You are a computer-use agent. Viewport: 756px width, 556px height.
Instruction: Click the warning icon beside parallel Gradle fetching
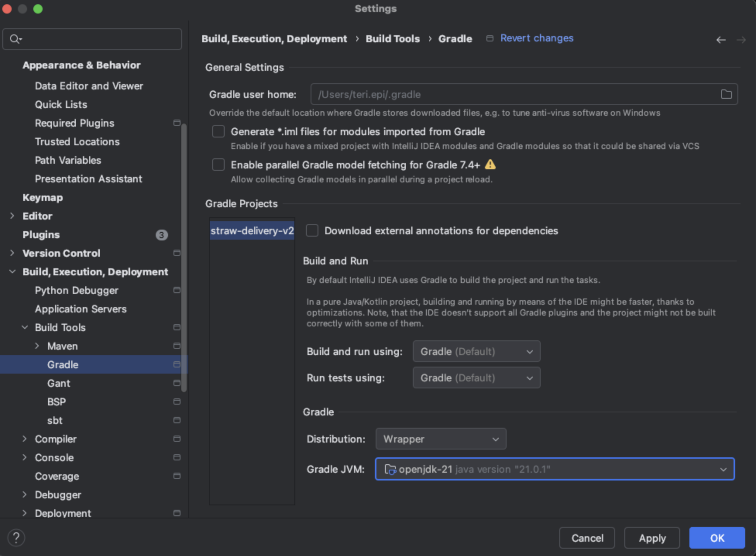pos(490,165)
